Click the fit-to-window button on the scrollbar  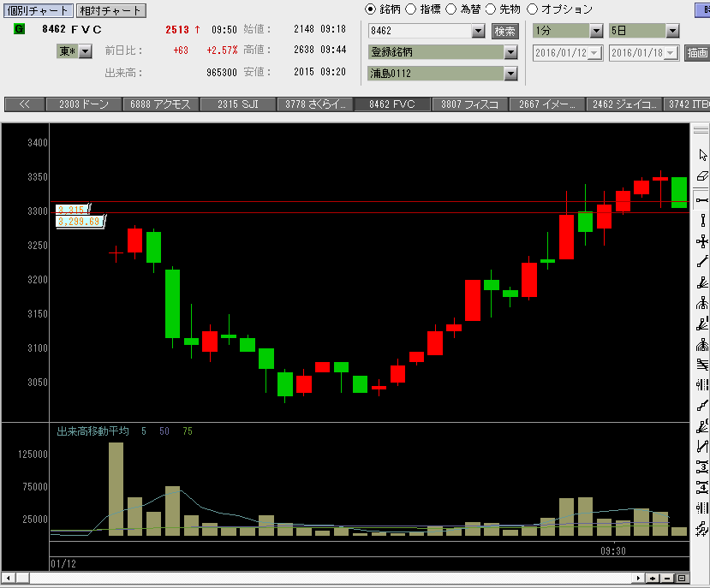[682, 578]
